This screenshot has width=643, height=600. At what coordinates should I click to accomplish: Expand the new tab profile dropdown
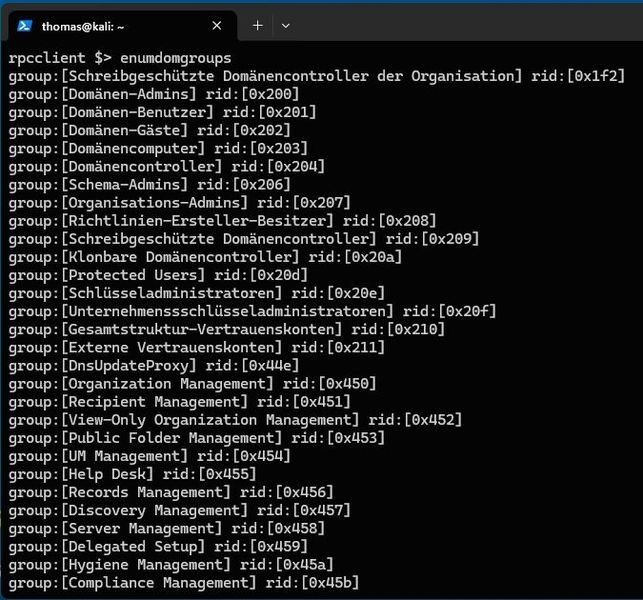[286, 26]
